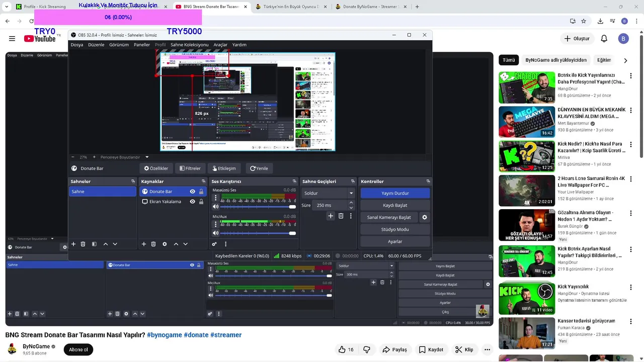Screen dimensions: 644x362
Task: Move scene up in Sahneler toolbar
Action: tap(106, 244)
